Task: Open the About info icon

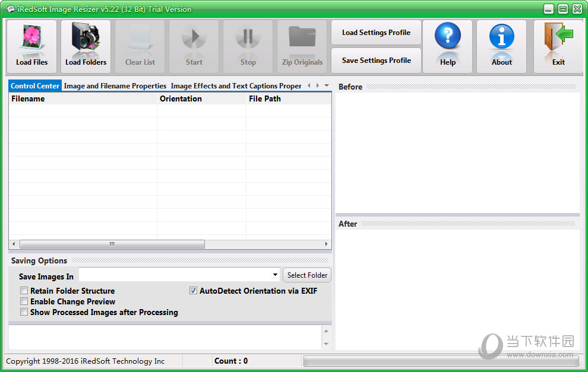Action: 502,37
